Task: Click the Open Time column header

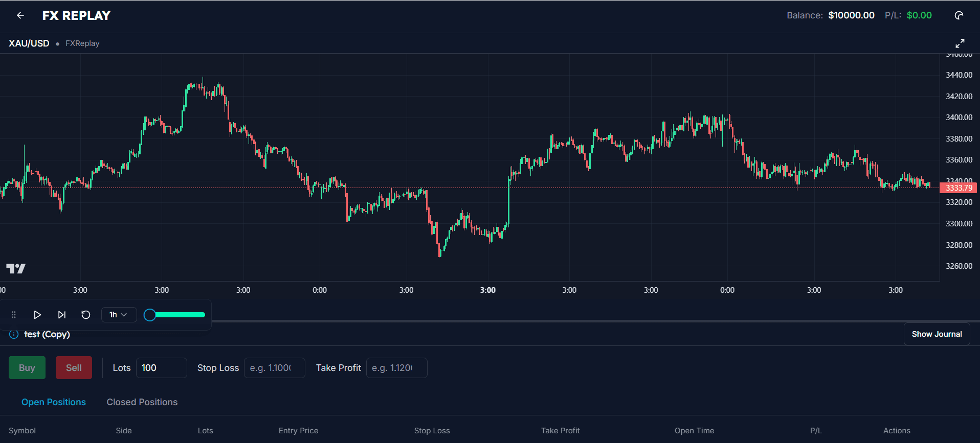Action: 694,431
